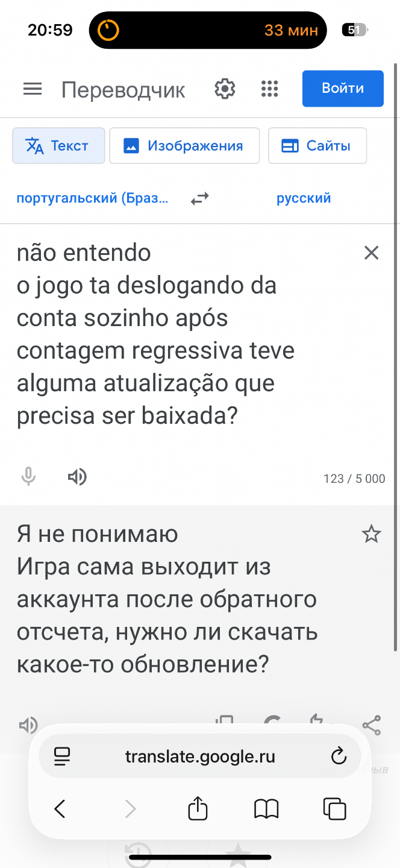Click into the Portuguese source text

click(x=157, y=335)
